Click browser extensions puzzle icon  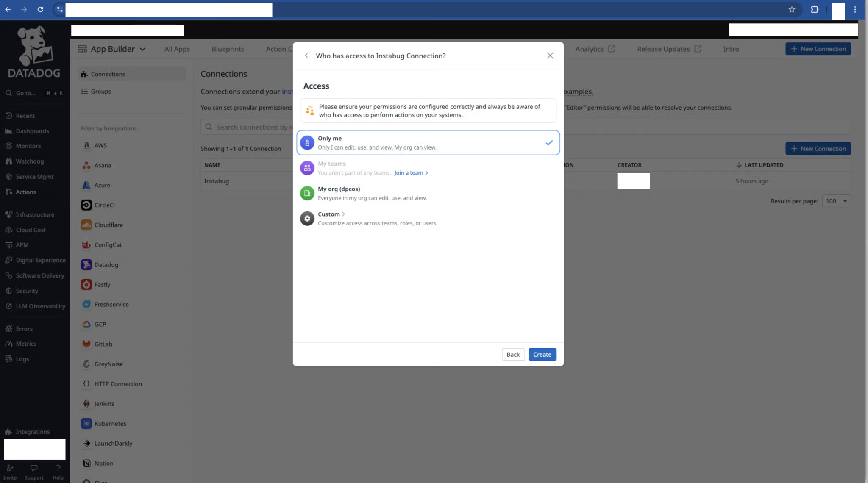pyautogui.click(x=815, y=9)
